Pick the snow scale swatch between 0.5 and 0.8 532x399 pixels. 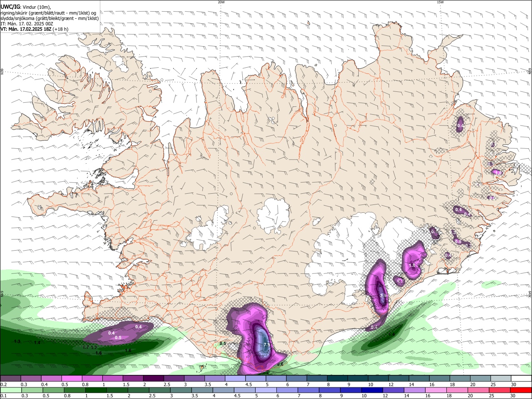tap(71, 379)
